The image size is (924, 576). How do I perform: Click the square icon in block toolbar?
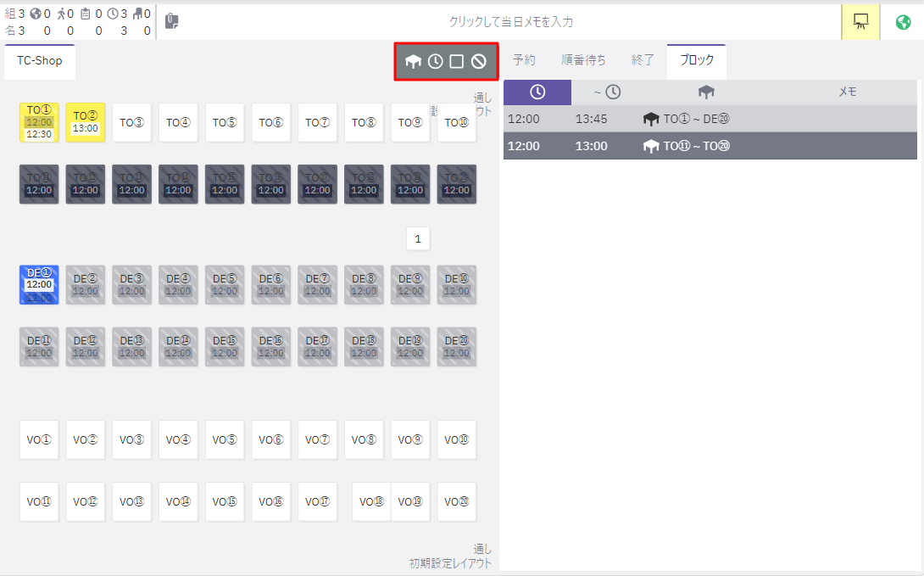(457, 61)
